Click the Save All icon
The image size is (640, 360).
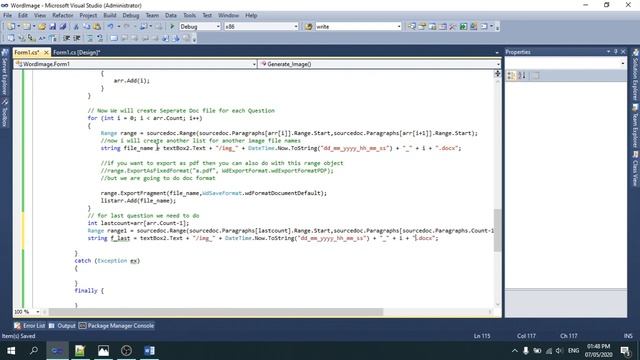63,27
